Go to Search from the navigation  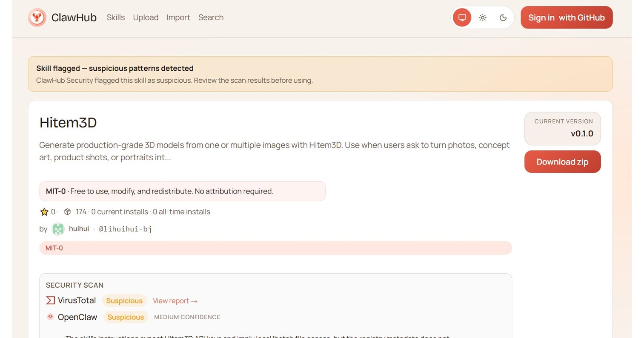[211, 17]
